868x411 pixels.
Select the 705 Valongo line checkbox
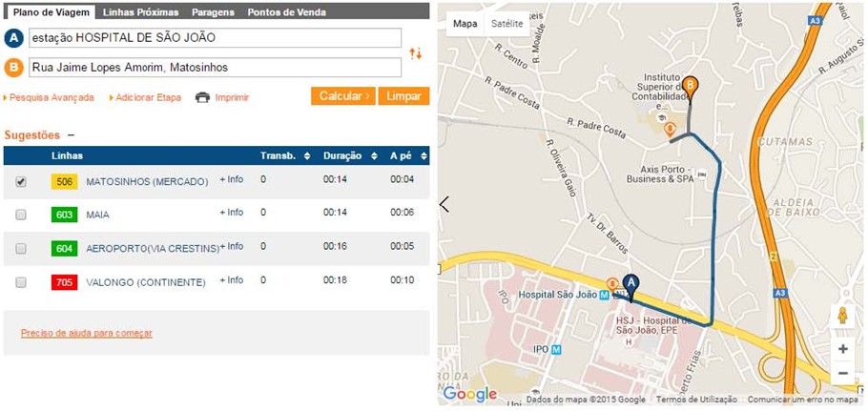21,282
